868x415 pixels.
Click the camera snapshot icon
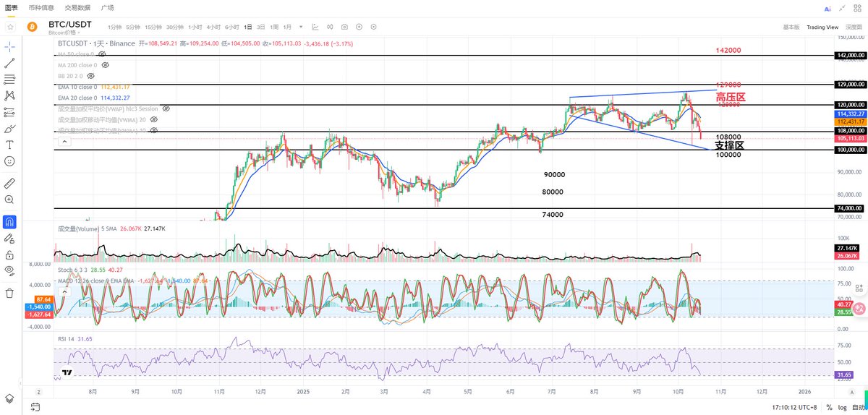(x=344, y=27)
